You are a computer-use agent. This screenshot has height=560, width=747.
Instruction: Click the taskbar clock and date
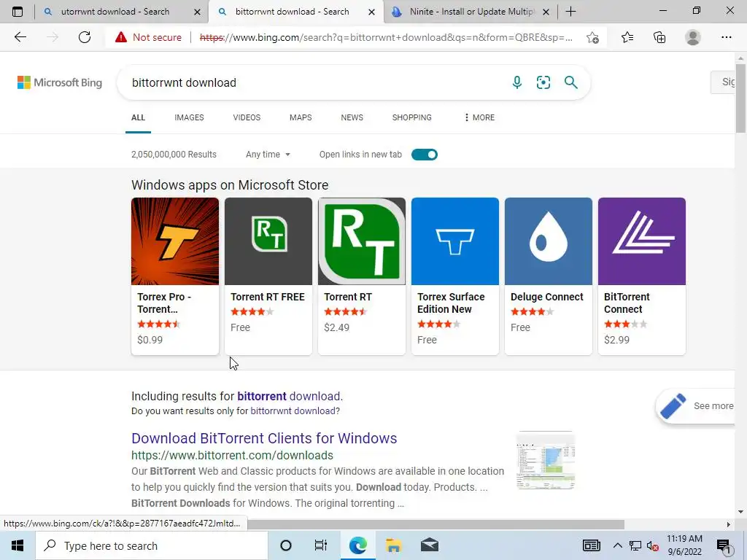[684, 545]
